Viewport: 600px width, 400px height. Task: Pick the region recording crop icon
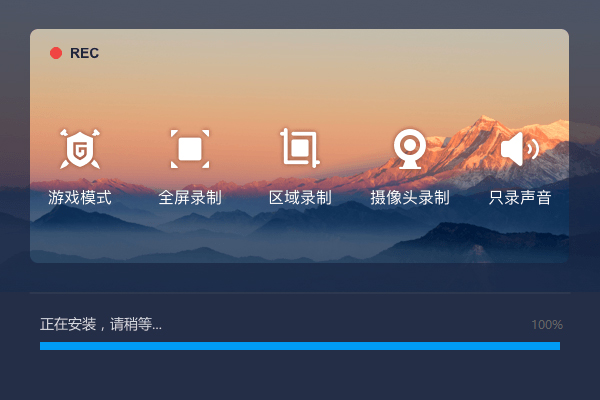point(300,148)
